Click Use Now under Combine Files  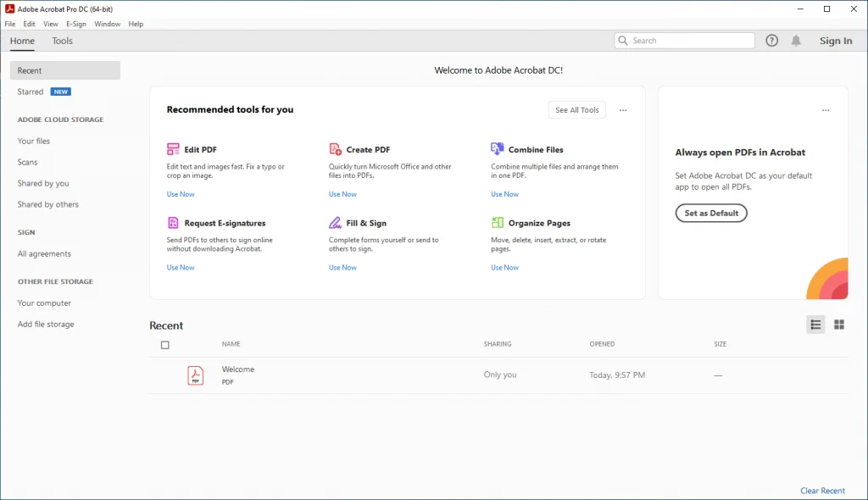pos(505,194)
